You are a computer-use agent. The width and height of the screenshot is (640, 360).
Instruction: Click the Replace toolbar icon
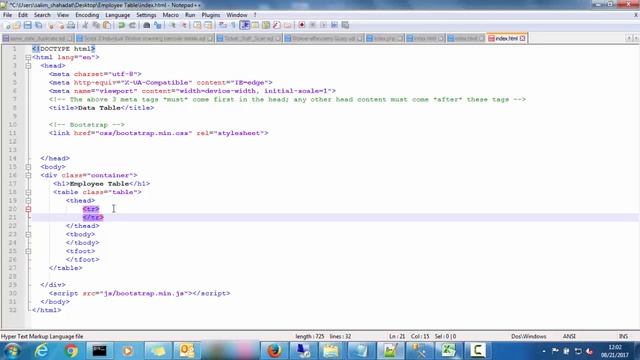point(158,25)
